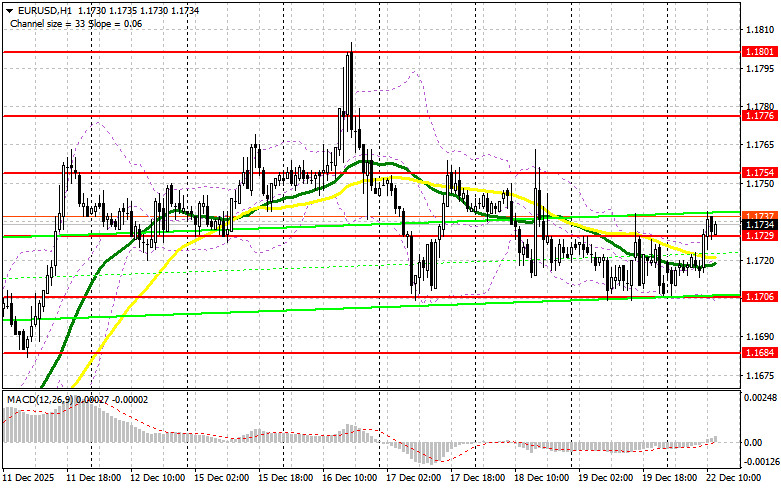Select the '18 Dec 10:00' time axis label
The width and height of the screenshot is (781, 489).
(x=541, y=478)
